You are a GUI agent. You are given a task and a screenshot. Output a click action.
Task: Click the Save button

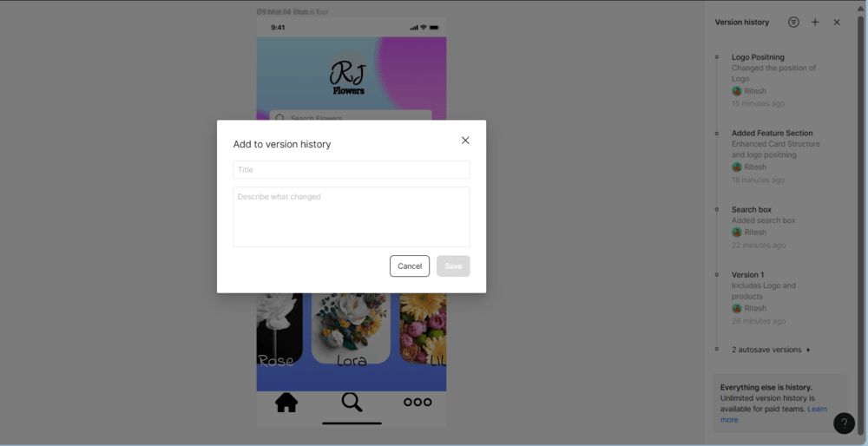(453, 266)
